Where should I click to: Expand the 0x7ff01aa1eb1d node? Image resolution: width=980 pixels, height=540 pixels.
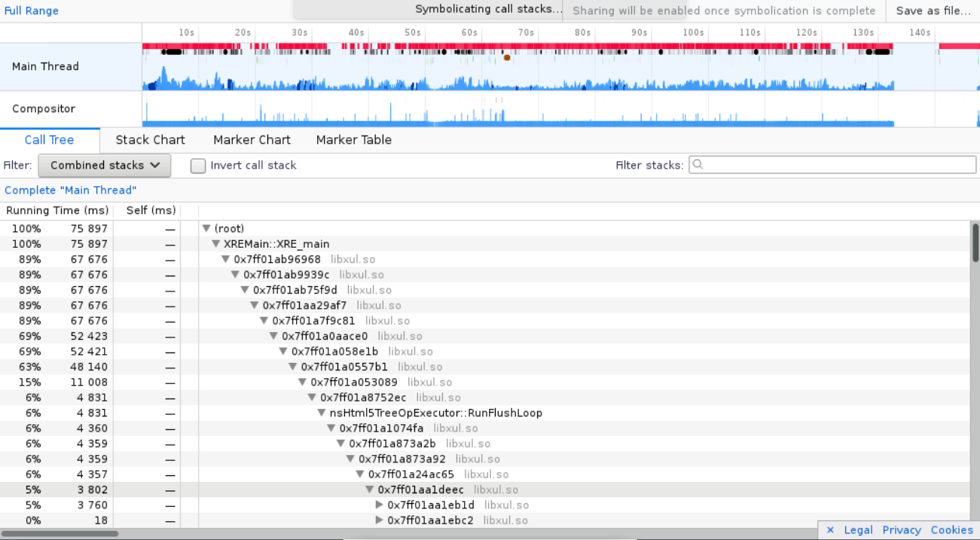coord(380,505)
